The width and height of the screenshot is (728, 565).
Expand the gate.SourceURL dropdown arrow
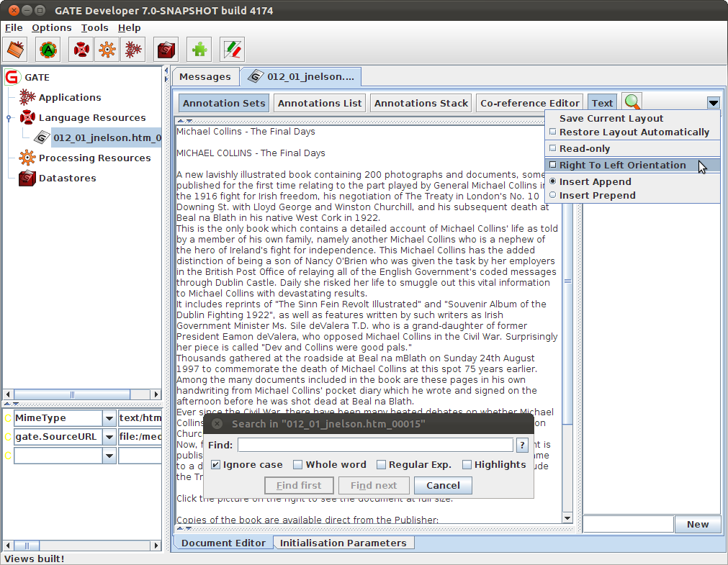[109, 437]
